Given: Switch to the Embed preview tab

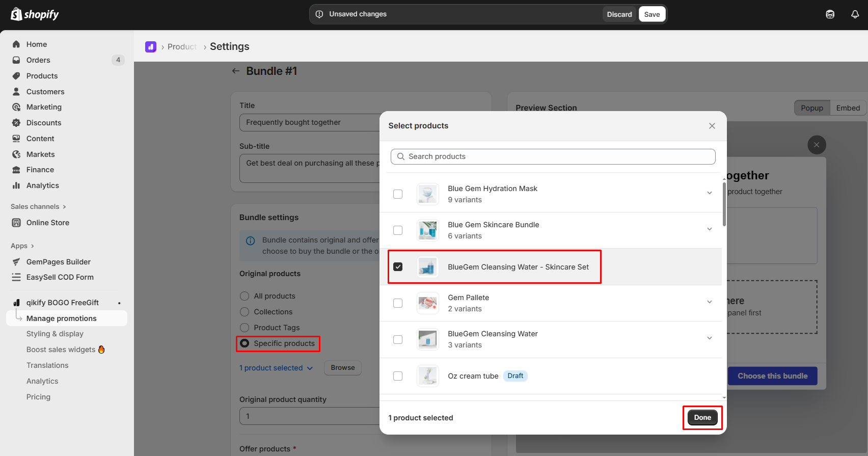Looking at the screenshot, I should (x=848, y=108).
